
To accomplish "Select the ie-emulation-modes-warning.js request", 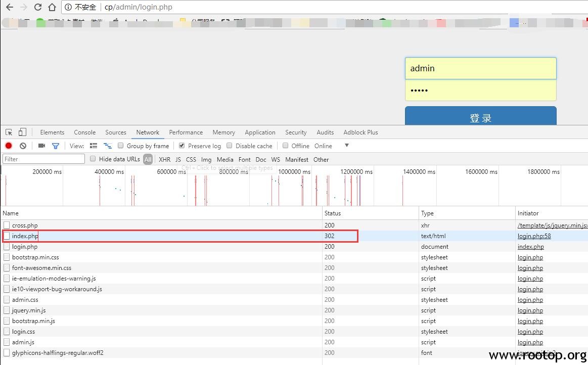I will (294, 279).
